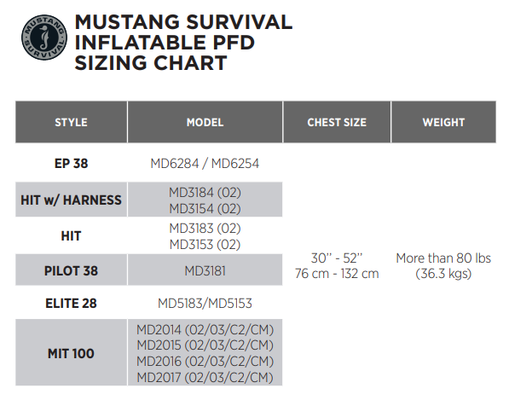Image resolution: width=532 pixels, height=400 pixels.
Task: Click the MD3181 model cell
Action: coord(205,270)
